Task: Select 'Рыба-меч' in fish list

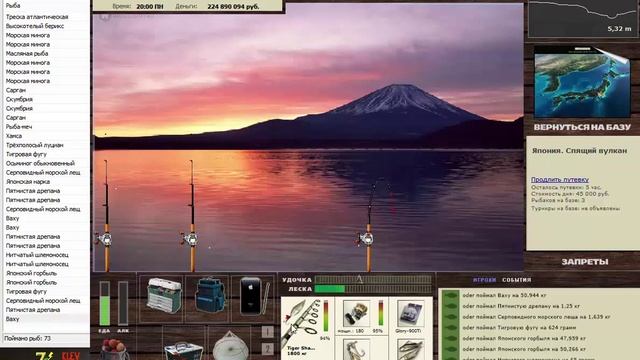Action: (19, 127)
